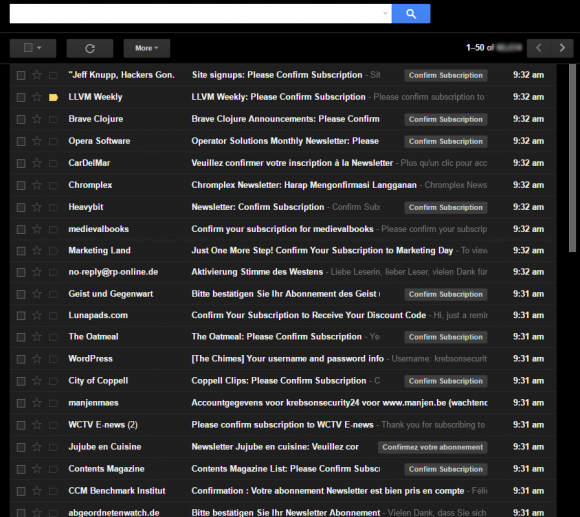The height and width of the screenshot is (517, 580).
Task: Tick the LLVM Weekly email checkbox
Action: (x=21, y=97)
